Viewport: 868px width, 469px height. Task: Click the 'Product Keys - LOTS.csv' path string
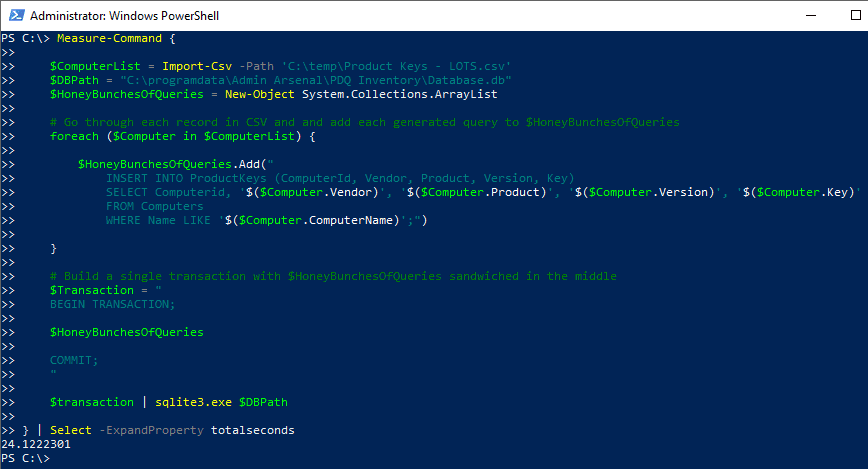[x=396, y=66]
